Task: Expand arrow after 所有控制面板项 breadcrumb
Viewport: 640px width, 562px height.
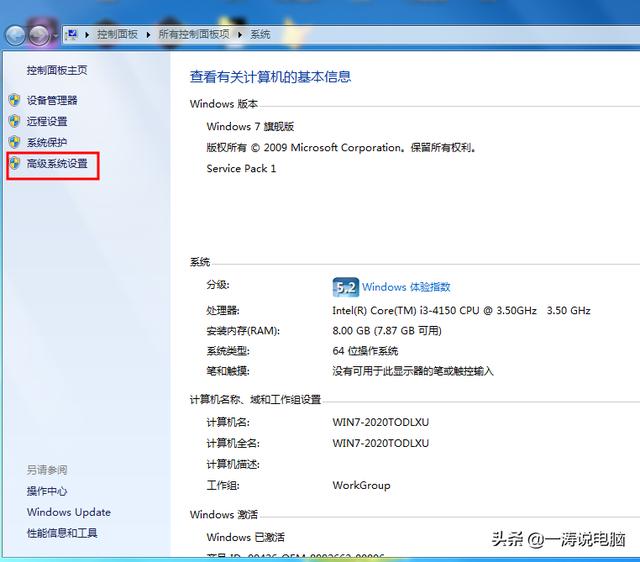Action: (240, 35)
